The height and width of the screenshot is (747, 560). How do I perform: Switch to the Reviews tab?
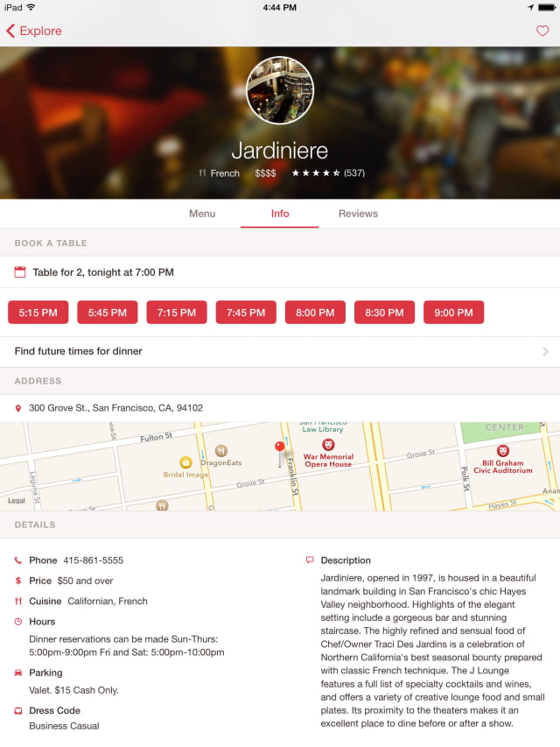pyautogui.click(x=358, y=214)
